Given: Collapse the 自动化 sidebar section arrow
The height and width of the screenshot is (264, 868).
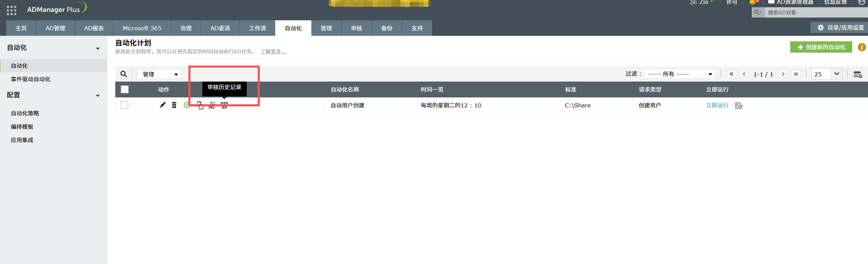Looking at the screenshot, I should (x=98, y=49).
